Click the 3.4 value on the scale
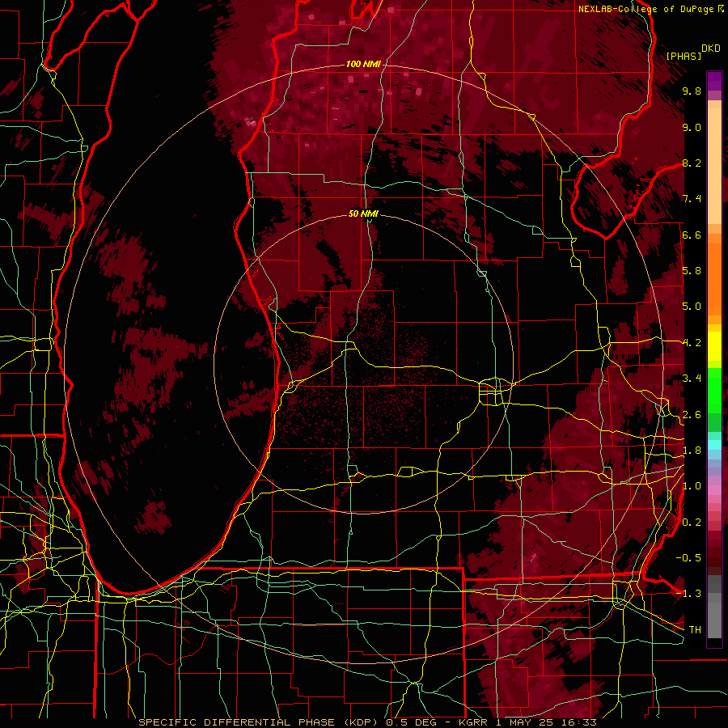728x728 pixels. 692,379
